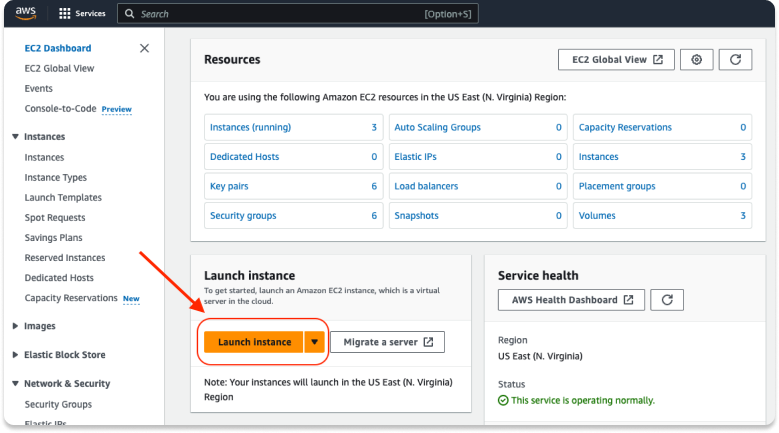779x433 pixels.
Task: Expand the Images sidebar section
Action: click(x=16, y=326)
